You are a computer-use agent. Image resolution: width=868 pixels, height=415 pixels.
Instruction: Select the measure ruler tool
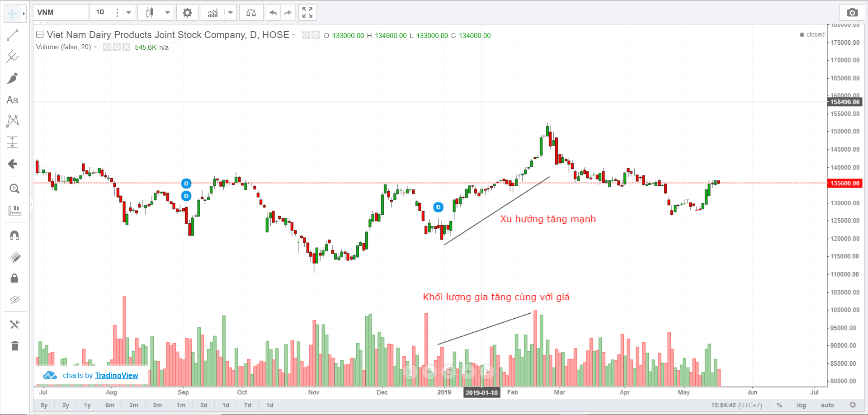point(14,210)
